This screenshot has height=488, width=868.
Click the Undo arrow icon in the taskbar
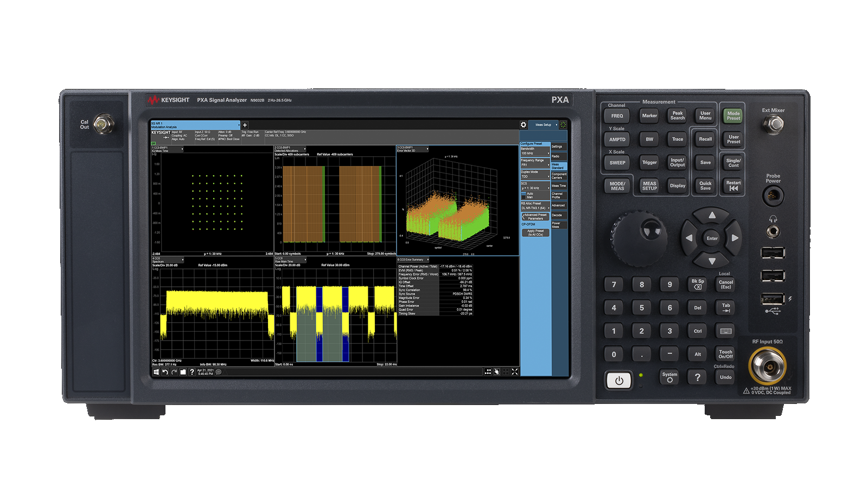pos(165,372)
